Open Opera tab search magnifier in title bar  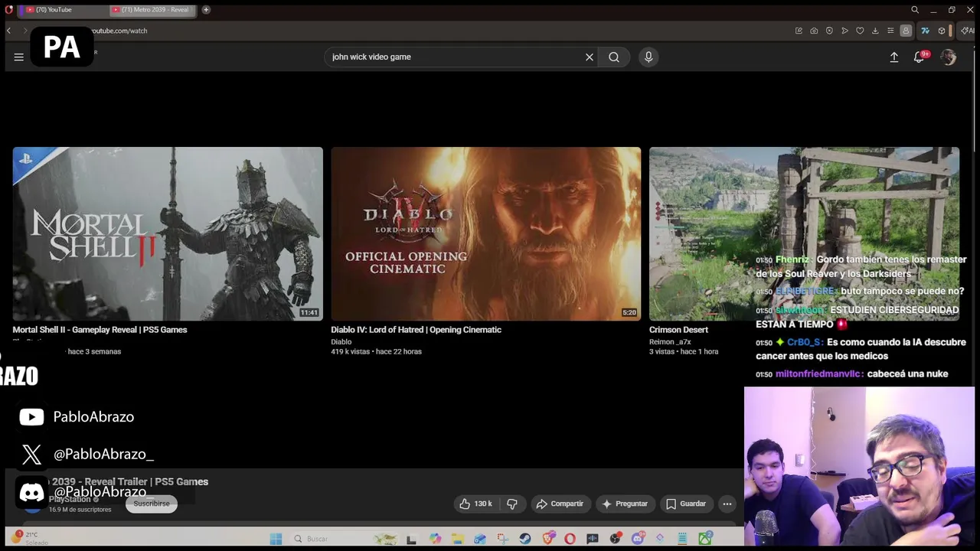tap(915, 10)
